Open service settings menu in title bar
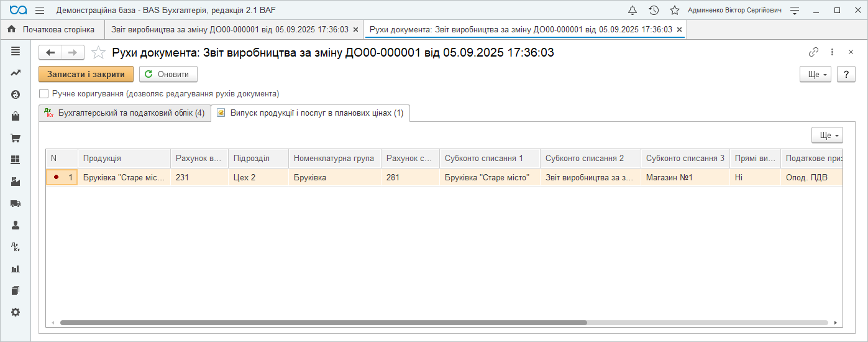The height and width of the screenshot is (342, 868). pos(795,11)
